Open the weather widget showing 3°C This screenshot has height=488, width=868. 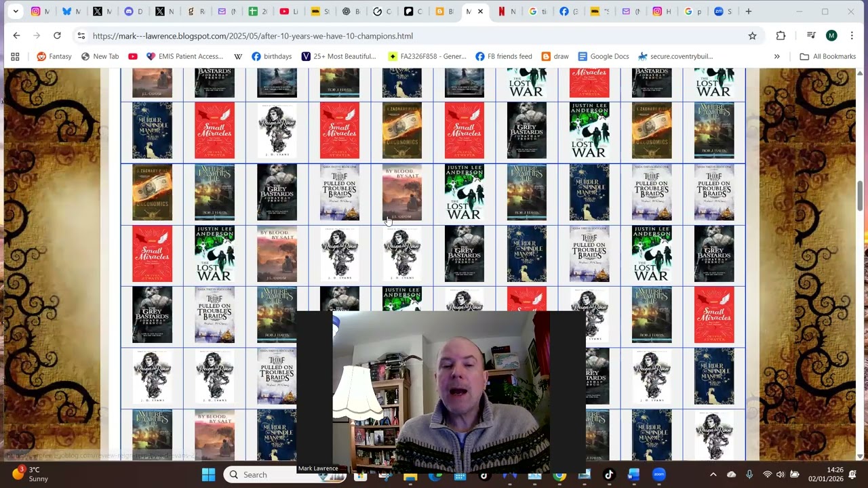(x=31, y=474)
